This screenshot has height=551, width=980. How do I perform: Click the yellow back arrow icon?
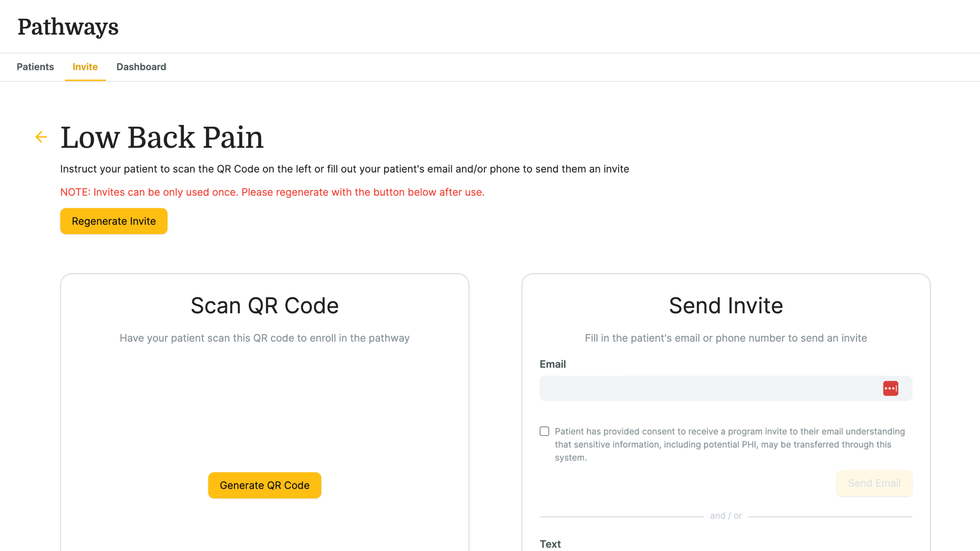[41, 137]
